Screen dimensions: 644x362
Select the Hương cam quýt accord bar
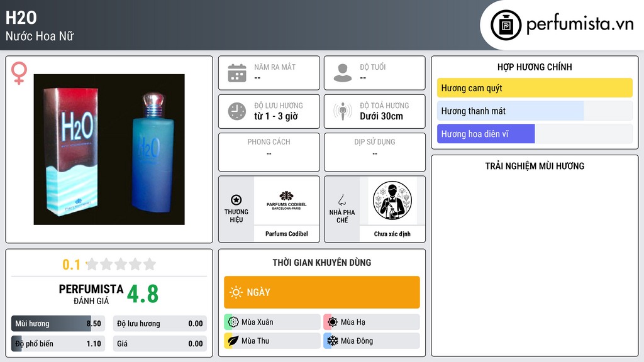(535, 88)
